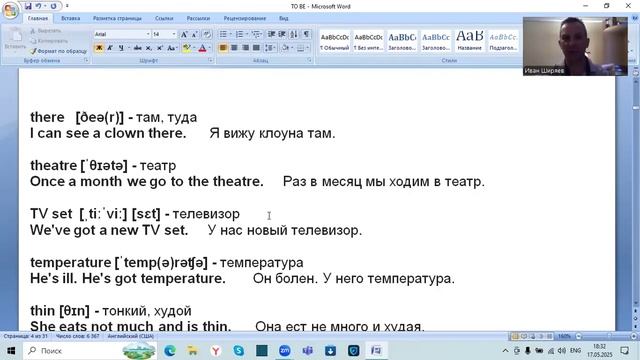
Task: Center the text
Action: 234,48
